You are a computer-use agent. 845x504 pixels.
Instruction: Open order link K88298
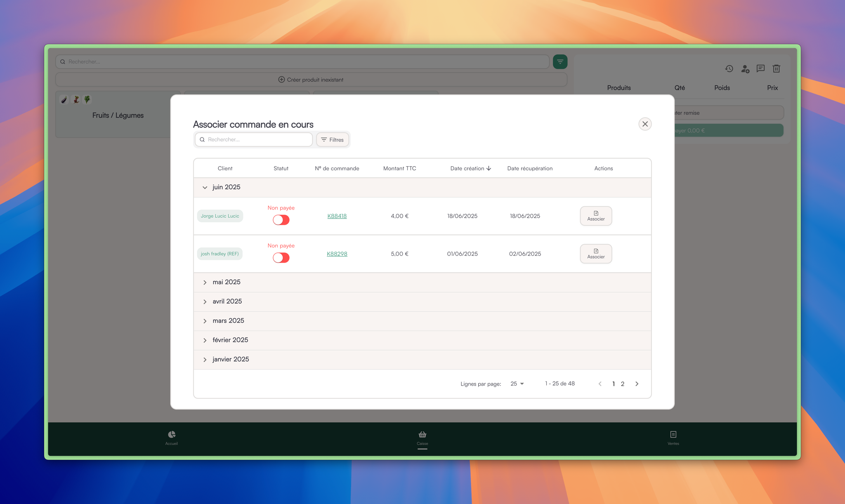[x=337, y=254]
